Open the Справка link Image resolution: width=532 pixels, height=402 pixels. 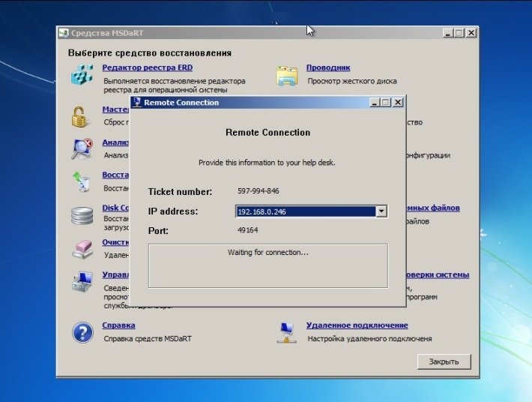[x=118, y=325]
